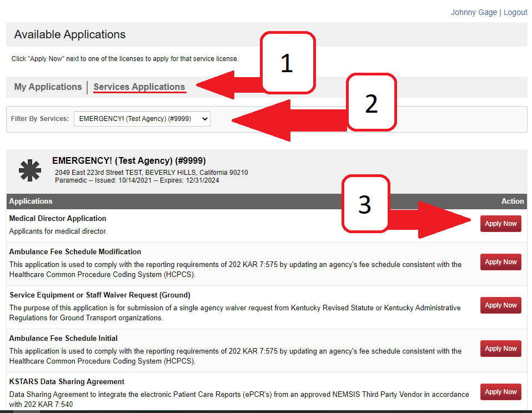
Task: Click the Applications column header
Action: (31, 201)
